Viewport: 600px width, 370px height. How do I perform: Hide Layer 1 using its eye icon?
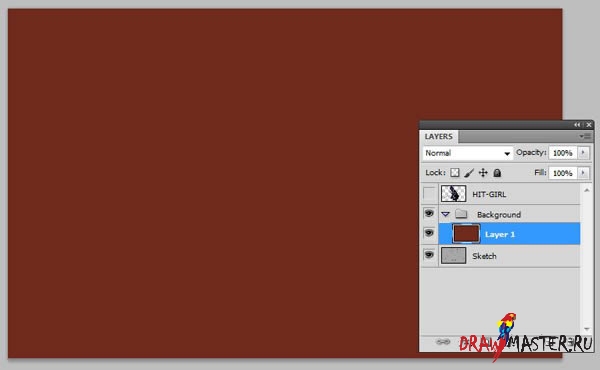(429, 233)
